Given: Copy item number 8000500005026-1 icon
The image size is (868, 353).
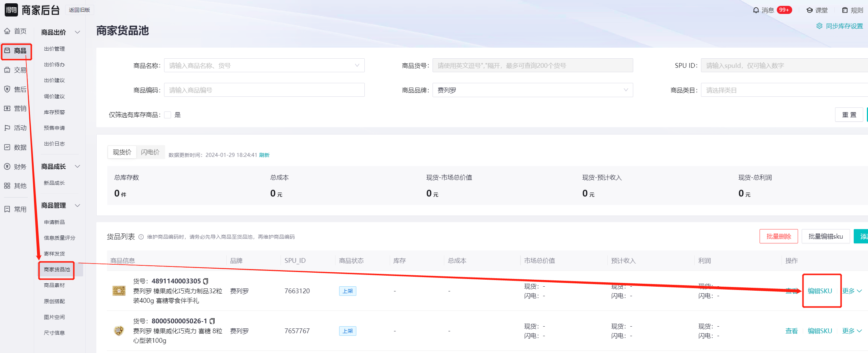Looking at the screenshot, I should coord(212,321).
